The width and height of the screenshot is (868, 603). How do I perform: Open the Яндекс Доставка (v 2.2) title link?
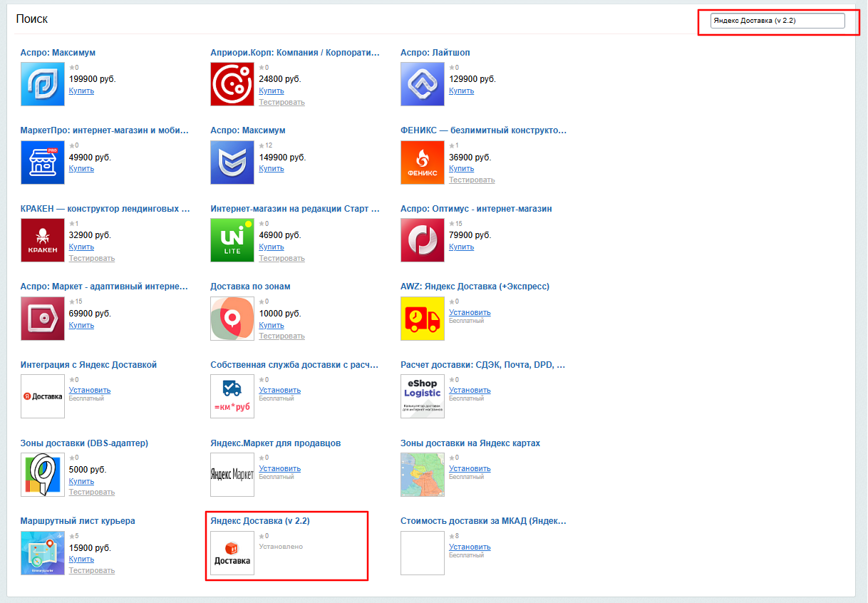coord(260,521)
